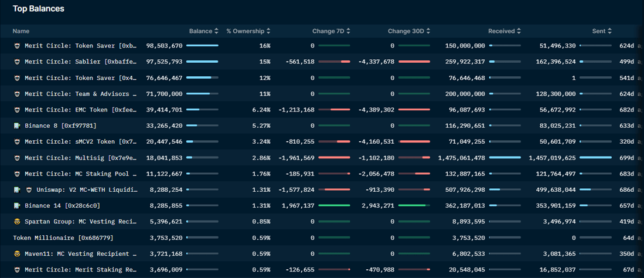644x278 pixels.
Task: Click Multisig received amount bar
Action: click(505, 157)
